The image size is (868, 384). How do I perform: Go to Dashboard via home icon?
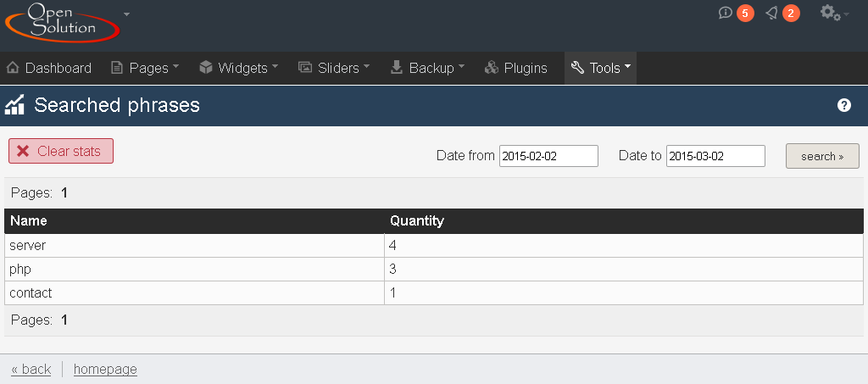click(x=13, y=68)
